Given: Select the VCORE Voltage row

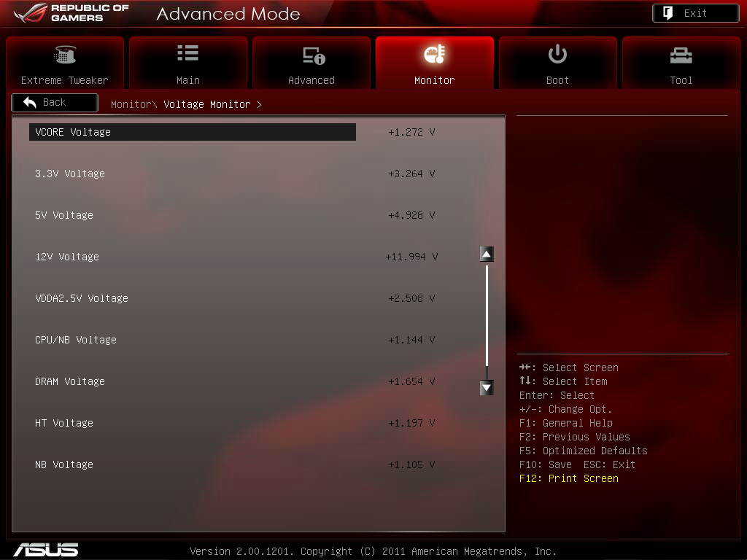Looking at the screenshot, I should (x=193, y=132).
